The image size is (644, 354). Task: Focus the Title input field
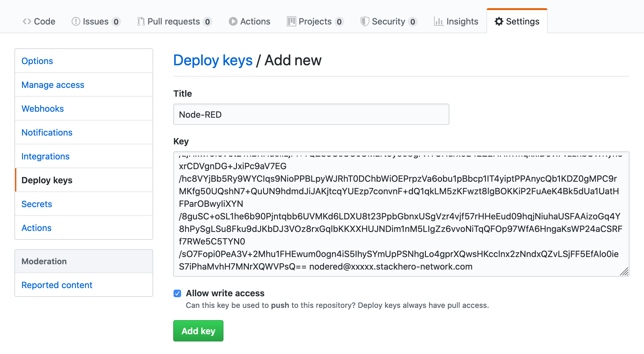coord(311,115)
